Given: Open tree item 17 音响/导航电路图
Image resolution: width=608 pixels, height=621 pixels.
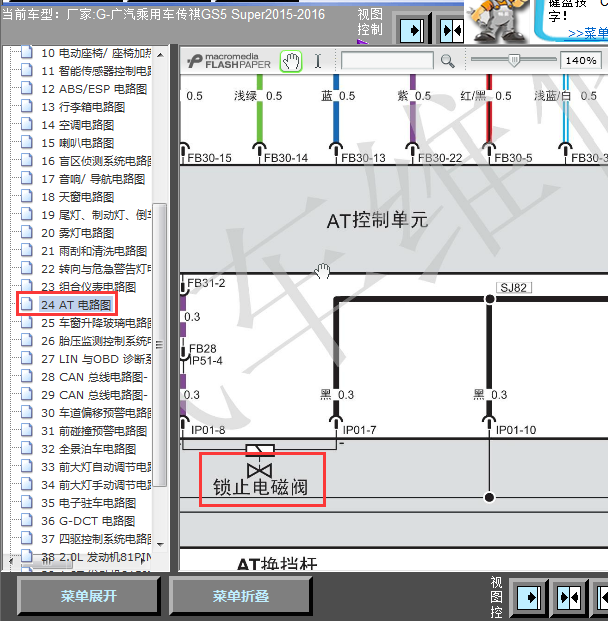Looking at the screenshot, I should click(x=93, y=179).
